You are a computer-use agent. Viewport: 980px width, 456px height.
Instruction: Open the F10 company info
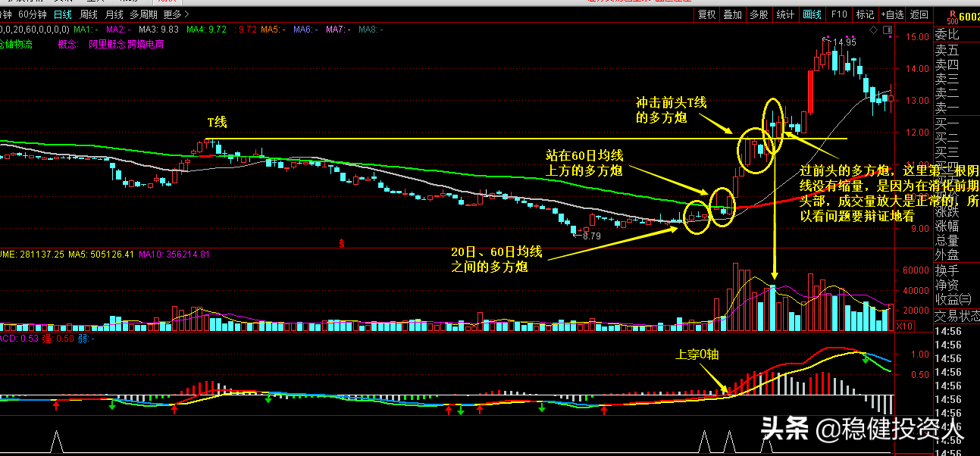coord(839,14)
